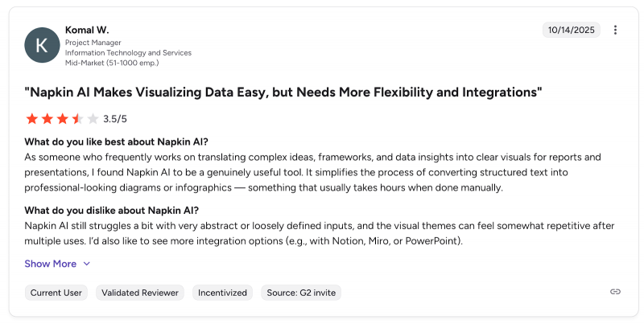
Task: Click the copy review link icon
Action: (616, 292)
